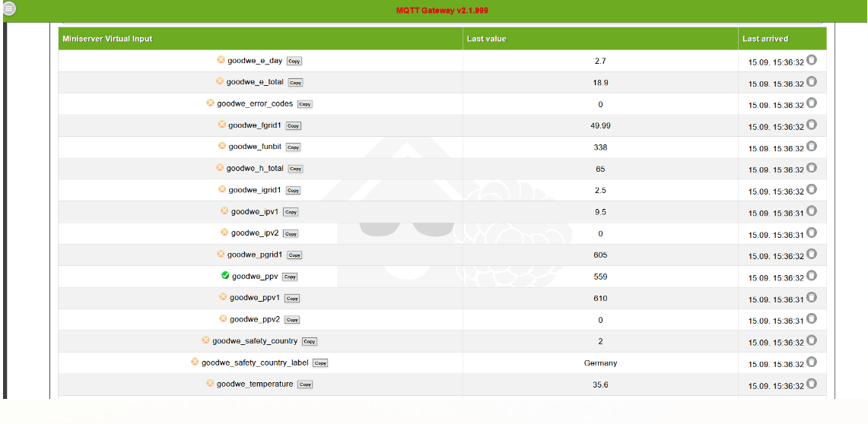Image resolution: width=868 pixels, height=424 pixels.
Task: Click round icon in goodwe_e_day arrival cell
Action: point(812,60)
